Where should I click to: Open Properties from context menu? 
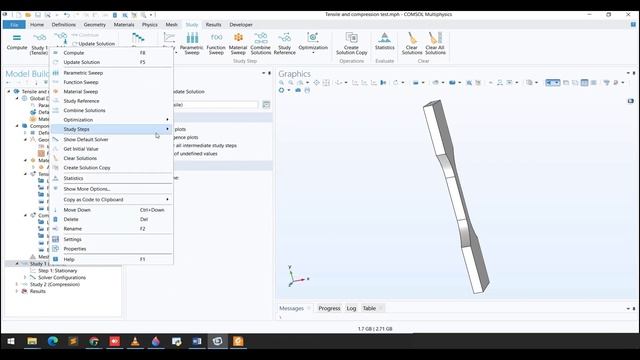coord(111,249)
